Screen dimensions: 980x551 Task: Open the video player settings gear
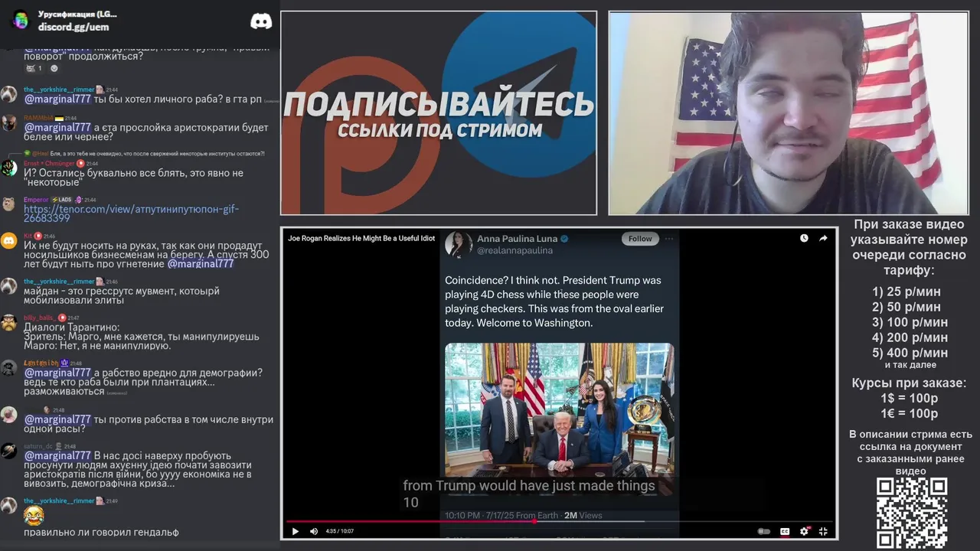click(805, 531)
